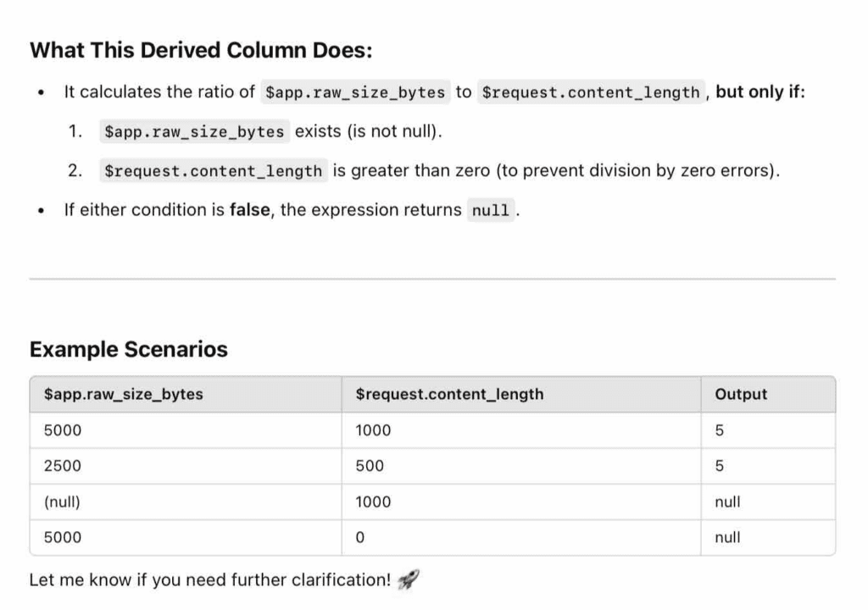Click the 500 table cell
Image resolution: width=868 pixels, height=610 pixels.
[x=370, y=466]
